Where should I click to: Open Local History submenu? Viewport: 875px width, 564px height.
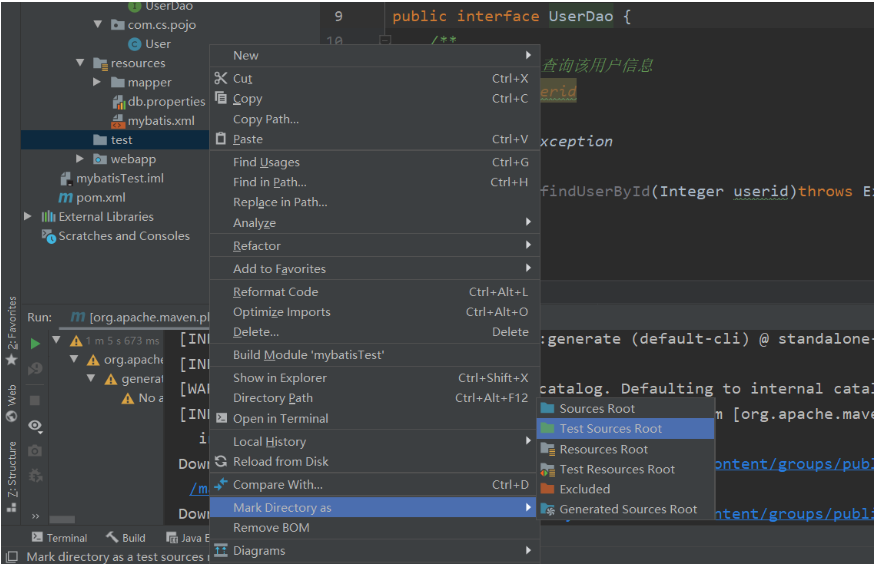coord(375,441)
